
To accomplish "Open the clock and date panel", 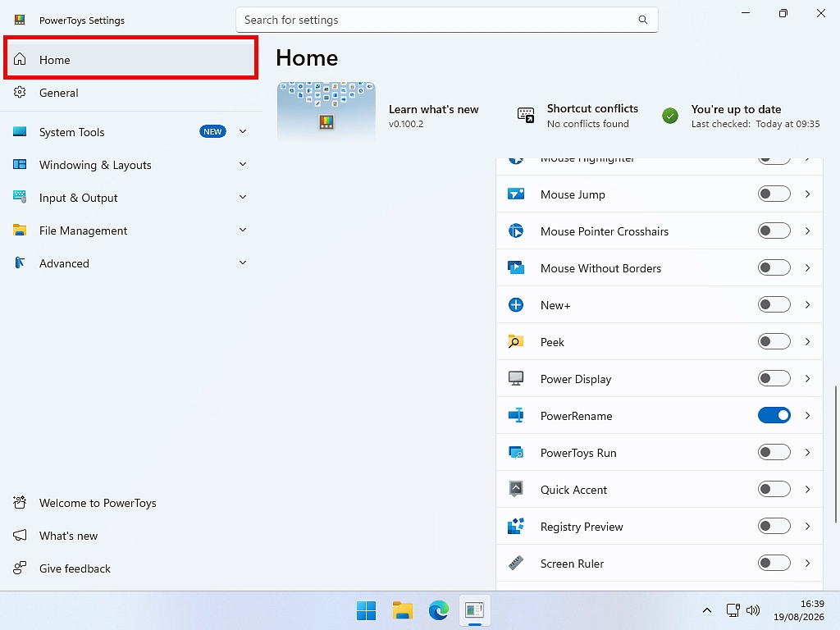I will pyautogui.click(x=798, y=610).
